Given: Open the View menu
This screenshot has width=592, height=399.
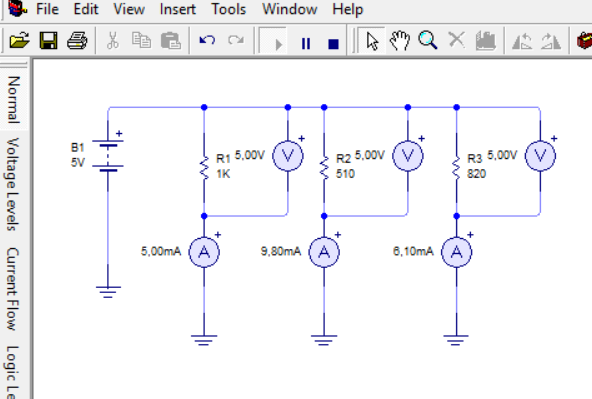Looking at the screenshot, I should click(x=129, y=9).
